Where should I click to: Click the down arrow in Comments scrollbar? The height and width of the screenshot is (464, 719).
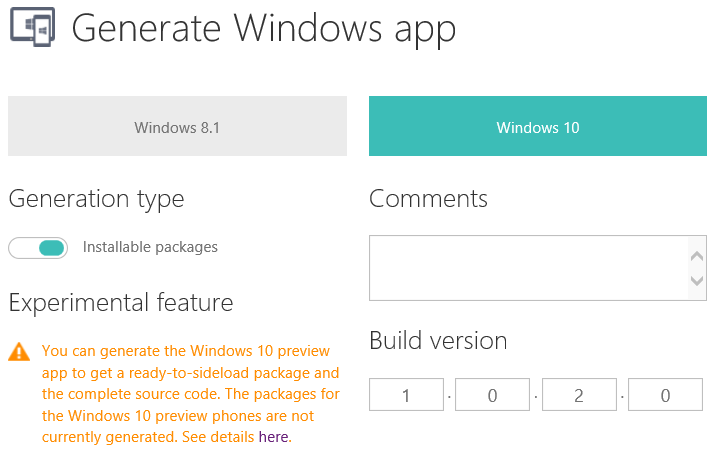697,281
